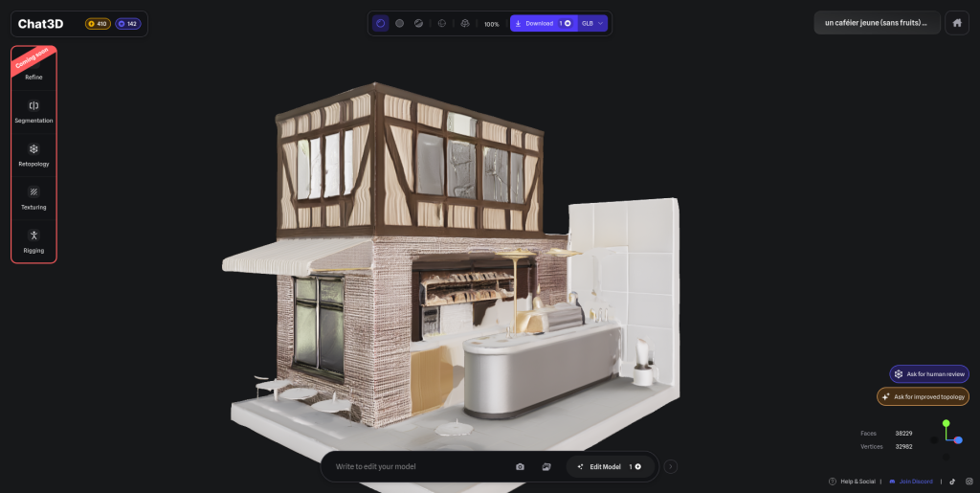Open the GLB format dropdown
980x493 pixels.
point(593,23)
